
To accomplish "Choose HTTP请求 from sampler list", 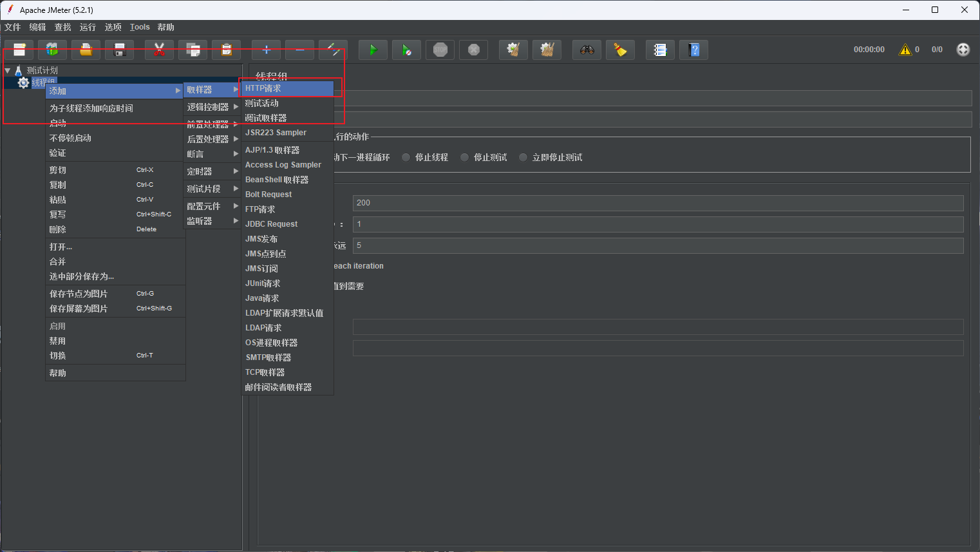I will click(288, 88).
